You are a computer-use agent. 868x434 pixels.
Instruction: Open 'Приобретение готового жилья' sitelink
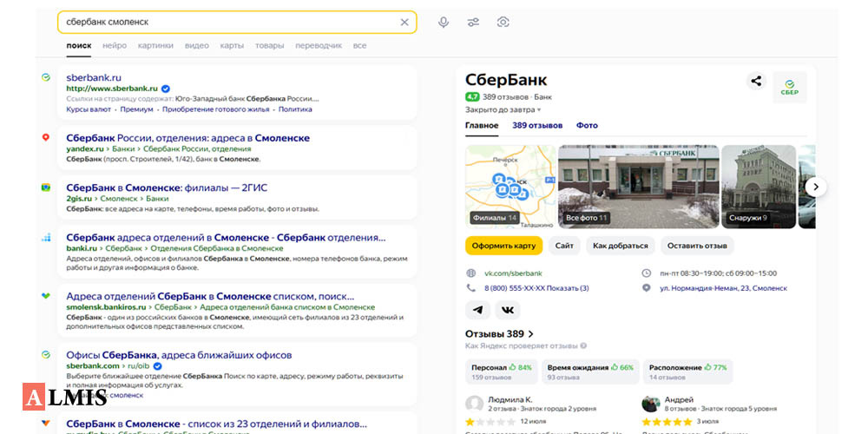(216, 109)
